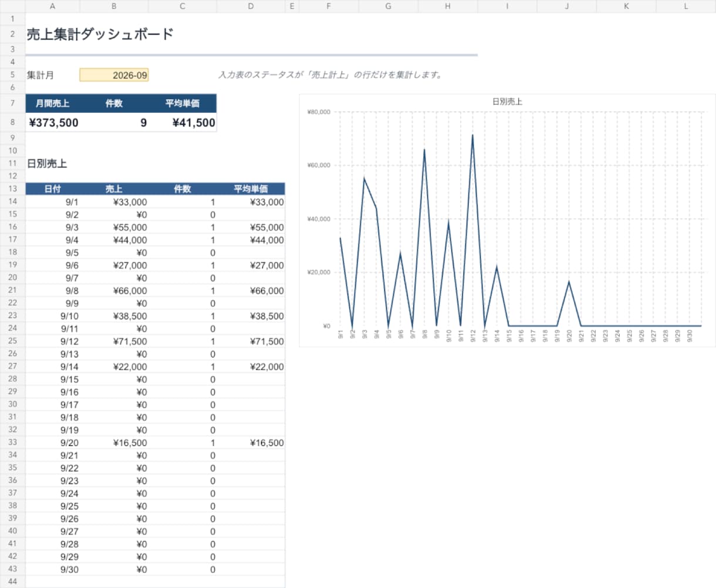The width and height of the screenshot is (716, 588).
Task: Select the ¥66,000 cell in column D
Action: (251, 290)
